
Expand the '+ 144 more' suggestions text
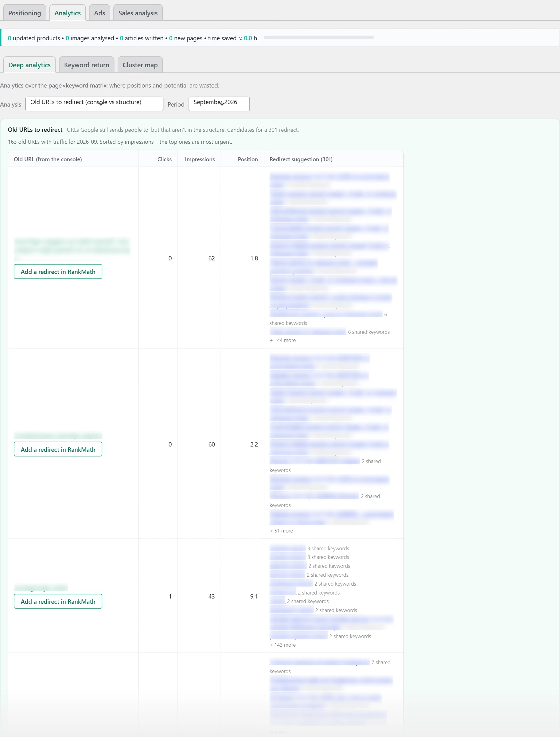pyautogui.click(x=283, y=340)
